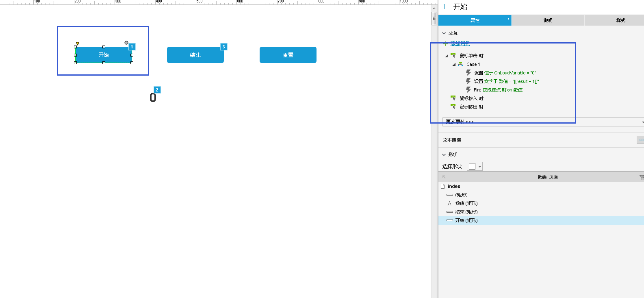Screen dimensions: 644x298
Task: Click lightning icon of OnLoadVariable action
Action: (468, 72)
